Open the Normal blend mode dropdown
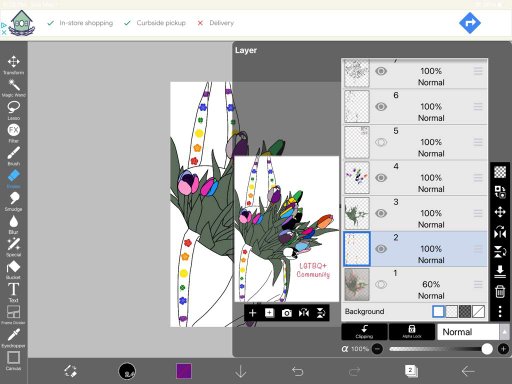The image size is (512, 384). pyautogui.click(x=473, y=332)
